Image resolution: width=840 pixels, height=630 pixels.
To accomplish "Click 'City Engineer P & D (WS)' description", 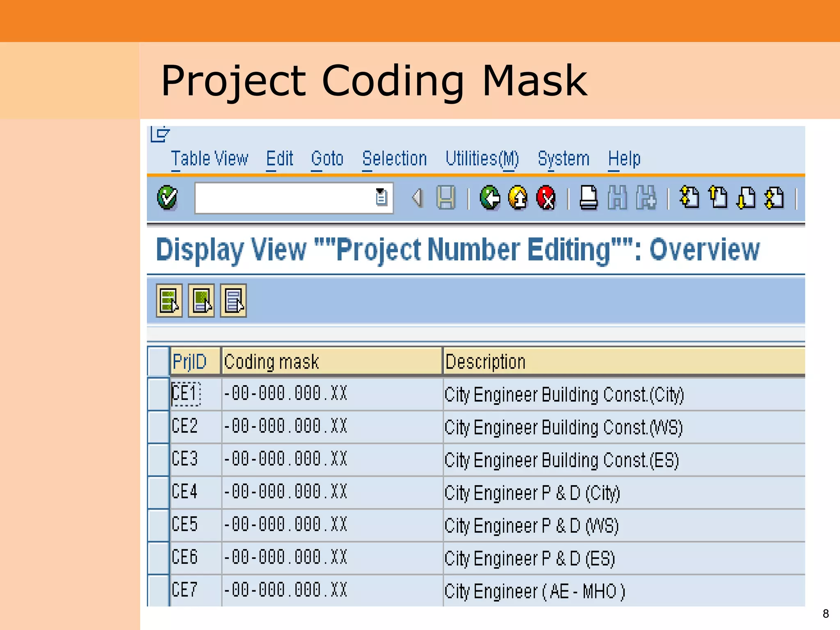I will (x=532, y=526).
